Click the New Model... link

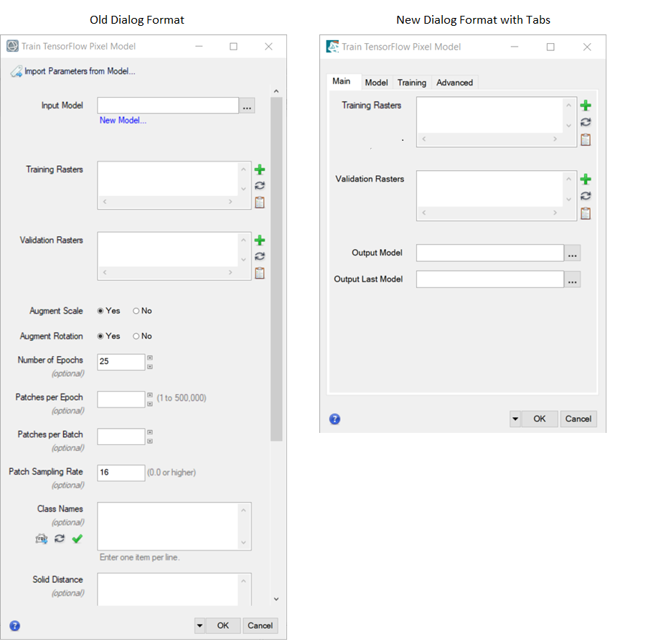coord(123,121)
